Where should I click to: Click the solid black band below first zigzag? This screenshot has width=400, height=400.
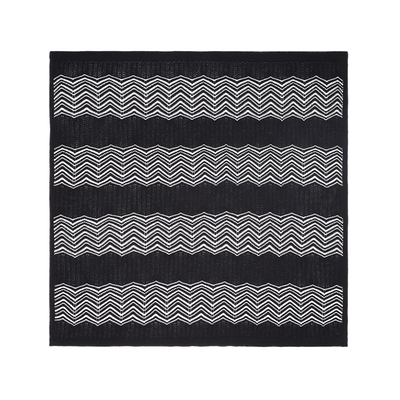click(198, 131)
